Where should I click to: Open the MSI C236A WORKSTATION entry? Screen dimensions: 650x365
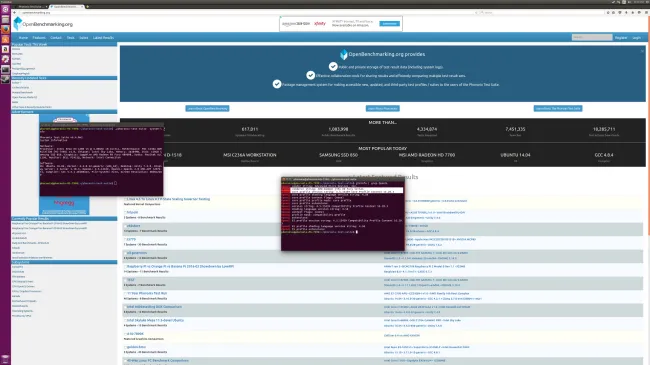click(250, 155)
